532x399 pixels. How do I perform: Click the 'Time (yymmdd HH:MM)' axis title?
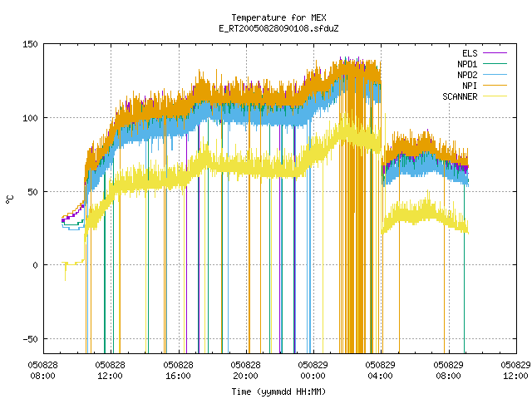(x=278, y=392)
